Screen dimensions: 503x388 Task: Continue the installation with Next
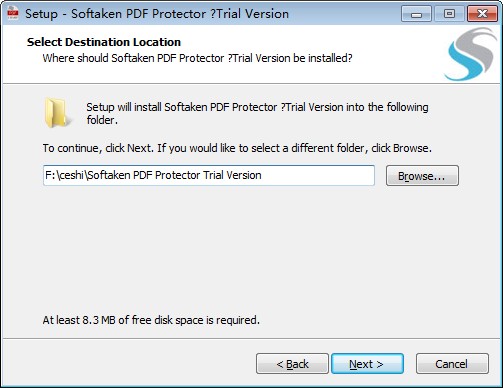coord(367,364)
